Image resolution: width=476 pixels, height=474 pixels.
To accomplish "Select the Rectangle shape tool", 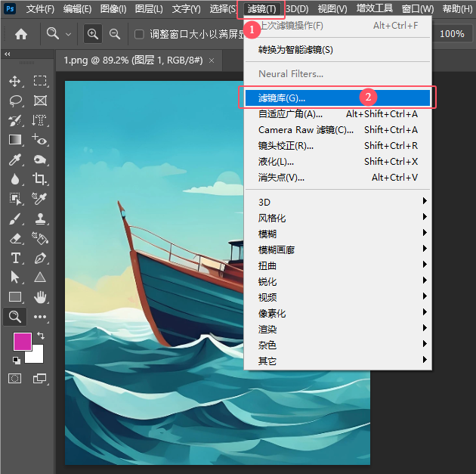I will tap(15, 296).
